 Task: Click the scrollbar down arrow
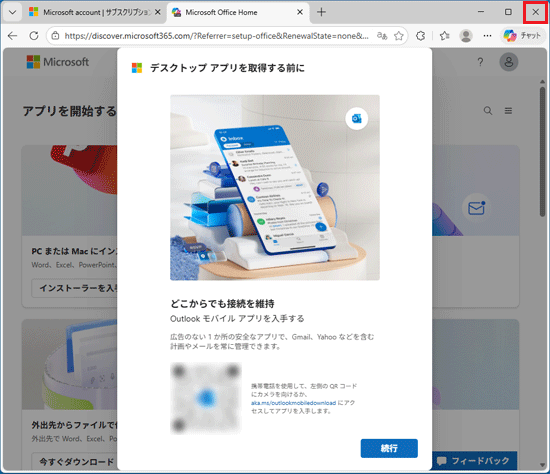point(543,465)
